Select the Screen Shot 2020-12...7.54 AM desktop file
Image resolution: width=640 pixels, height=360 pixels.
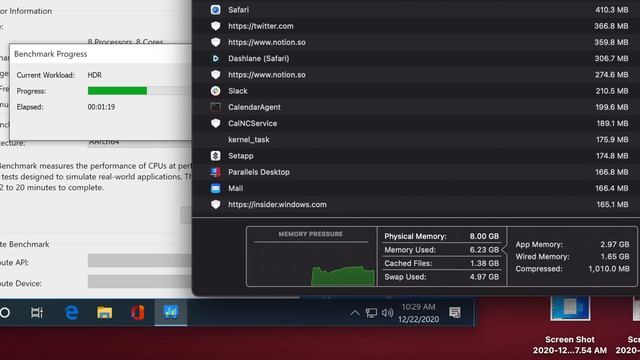[570, 324]
